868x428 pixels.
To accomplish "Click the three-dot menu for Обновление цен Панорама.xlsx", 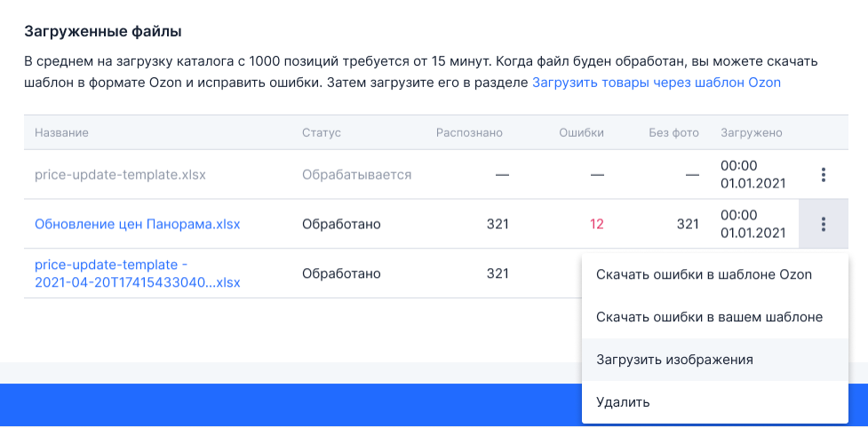I will click(824, 224).
